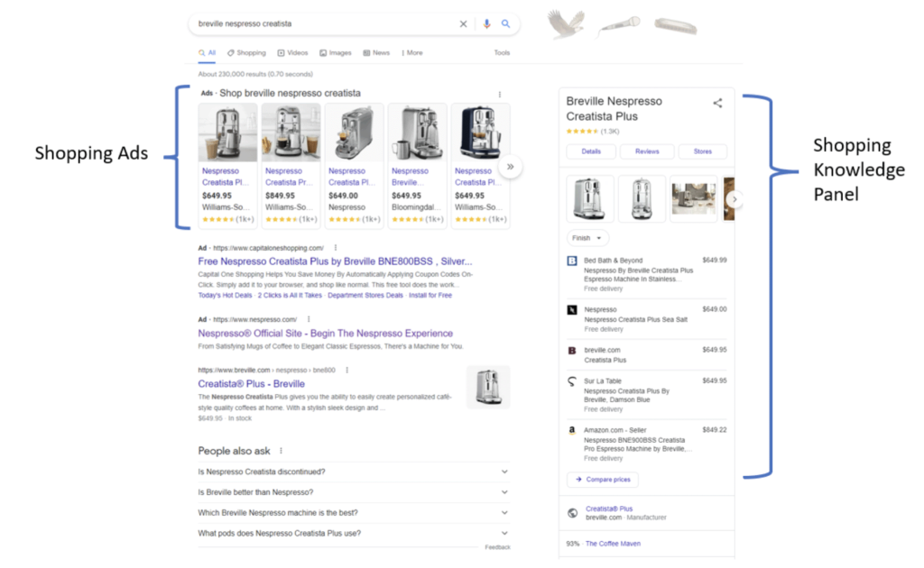Click the Nespresso store logo in price list
The height and width of the screenshot is (568, 924).
tap(571, 309)
